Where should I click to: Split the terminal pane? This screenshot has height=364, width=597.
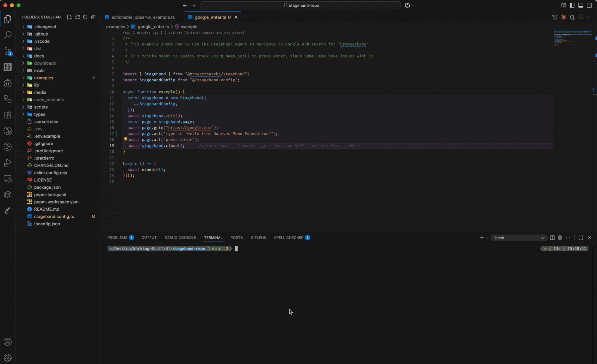click(x=552, y=238)
